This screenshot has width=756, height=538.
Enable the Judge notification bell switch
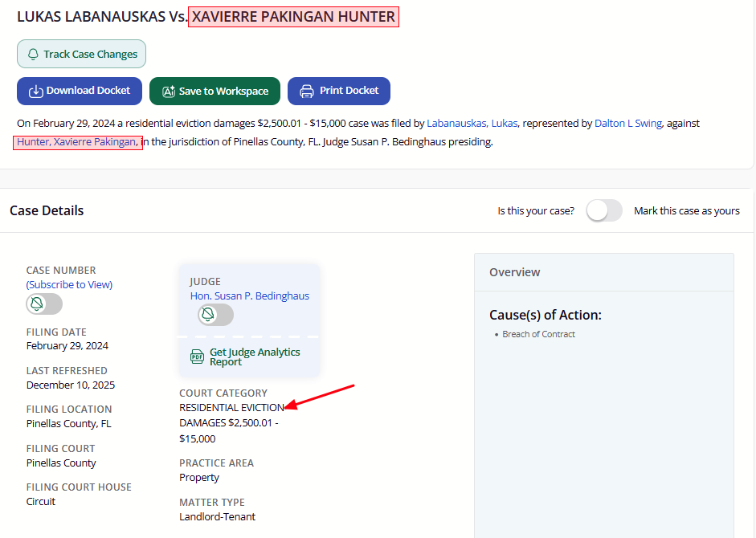[215, 315]
